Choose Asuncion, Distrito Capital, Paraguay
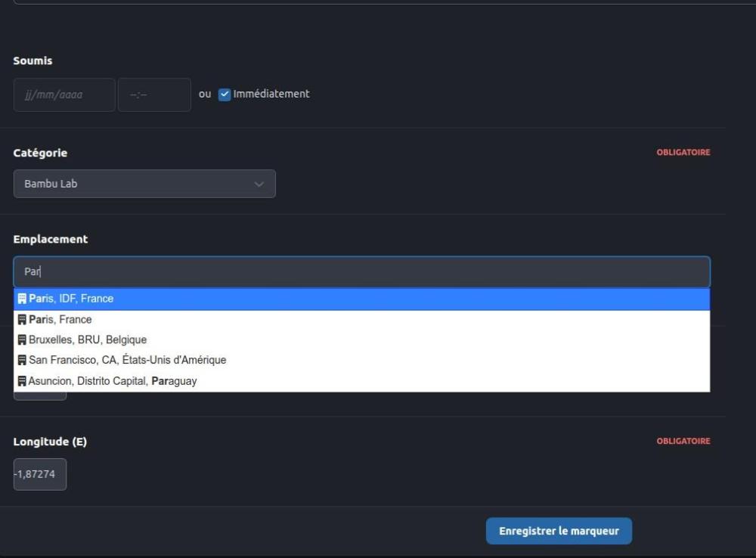This screenshot has width=756, height=558. pos(361,381)
